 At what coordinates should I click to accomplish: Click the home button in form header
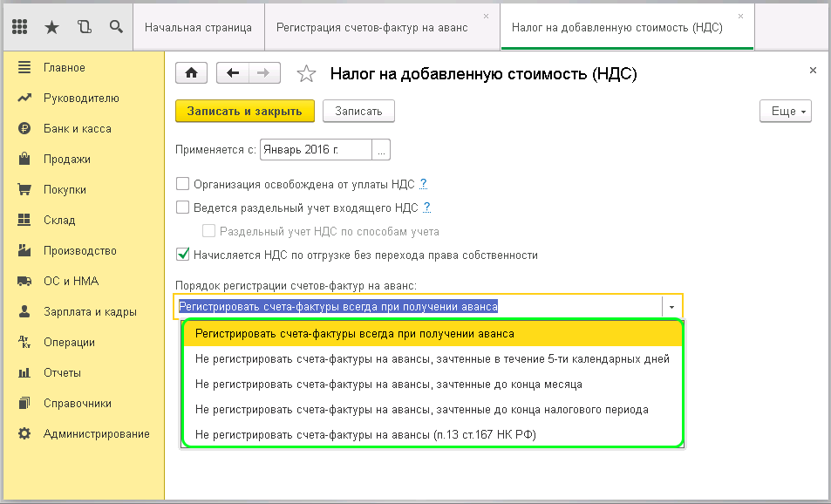click(x=192, y=74)
